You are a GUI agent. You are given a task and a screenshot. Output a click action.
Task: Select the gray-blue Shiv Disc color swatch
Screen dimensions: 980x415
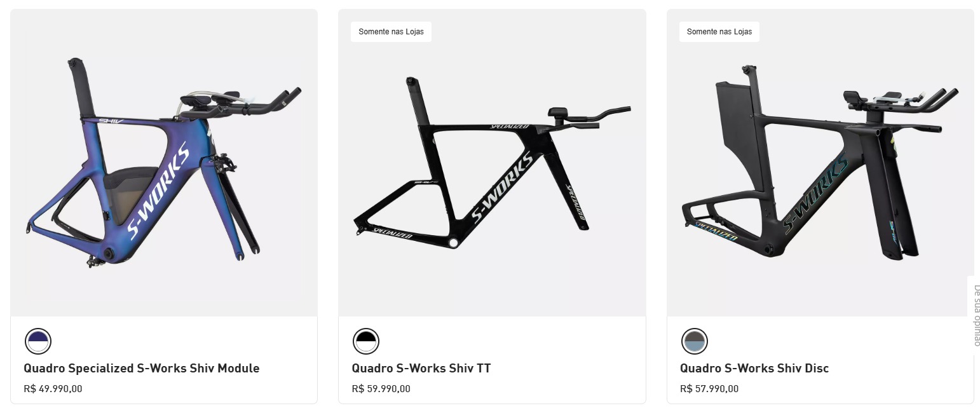pos(694,341)
